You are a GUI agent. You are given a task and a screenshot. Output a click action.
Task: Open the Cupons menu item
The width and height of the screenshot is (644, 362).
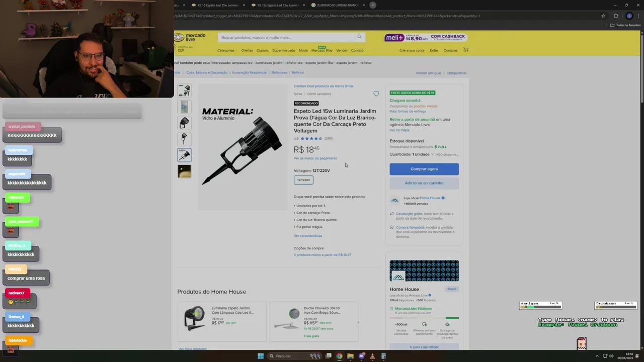click(x=263, y=50)
